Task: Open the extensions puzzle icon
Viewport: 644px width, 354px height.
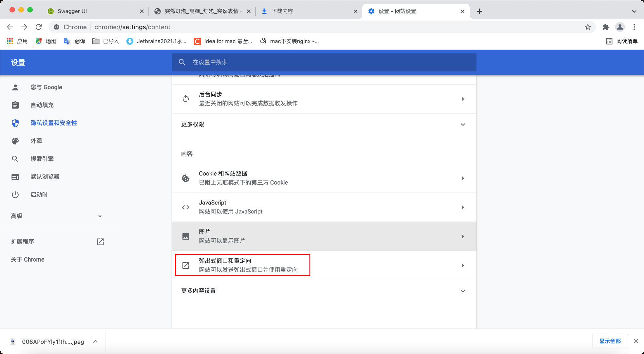Action: click(x=605, y=27)
